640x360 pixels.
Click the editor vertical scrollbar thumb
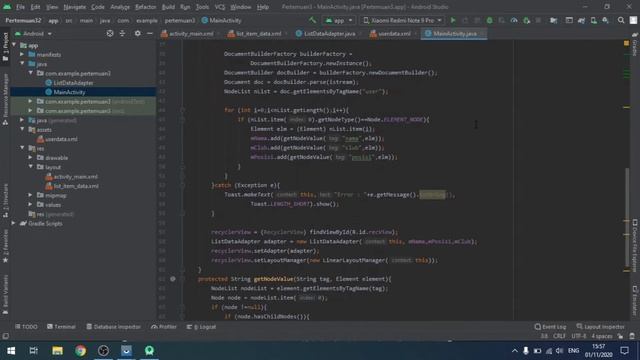click(x=627, y=217)
